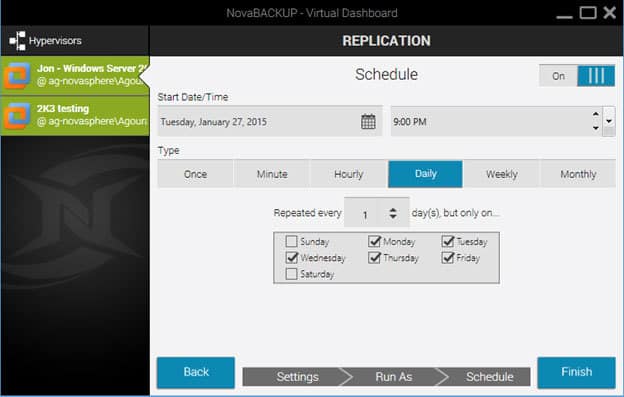This screenshot has width=624, height=397.
Task: Check the Sunday checkbox
Action: pos(291,241)
